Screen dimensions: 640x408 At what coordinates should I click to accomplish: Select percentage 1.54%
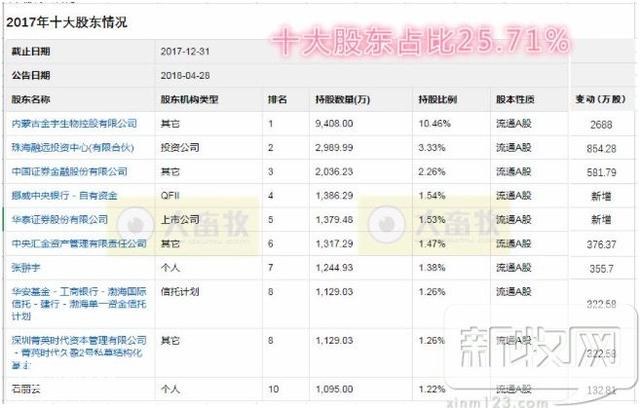(x=432, y=195)
